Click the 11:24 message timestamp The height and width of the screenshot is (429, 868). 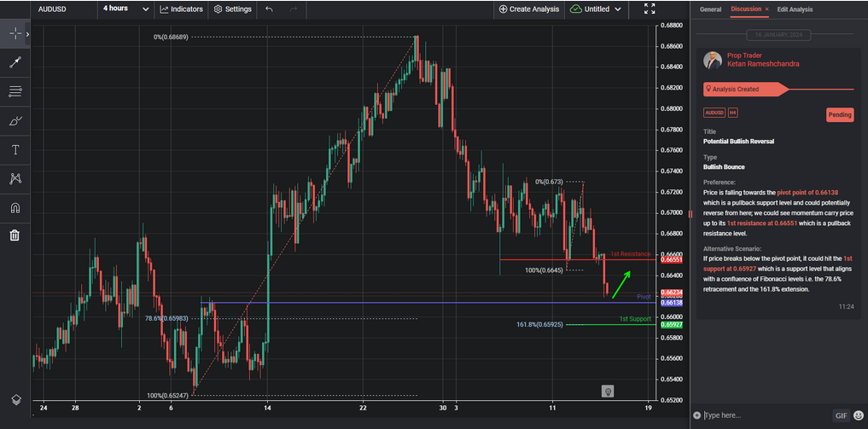(x=847, y=306)
